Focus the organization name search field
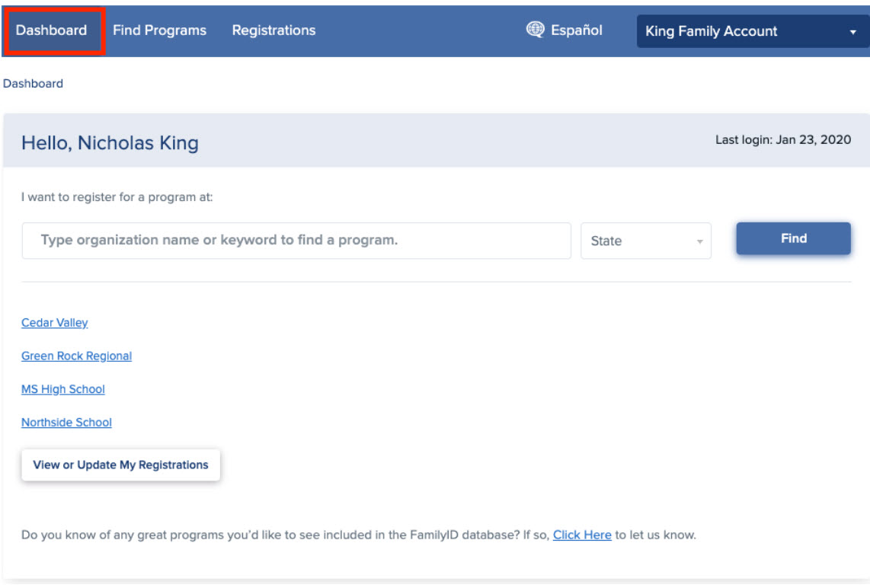The width and height of the screenshot is (870, 588). (x=296, y=241)
